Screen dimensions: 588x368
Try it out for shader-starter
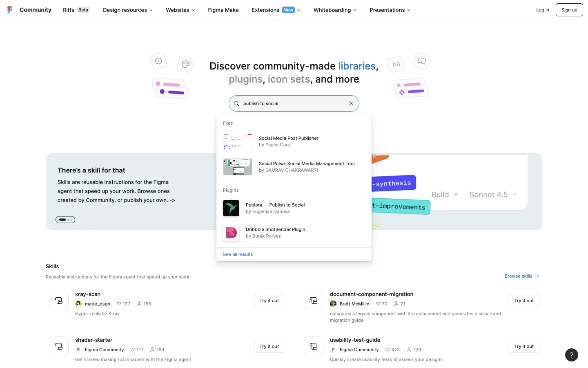point(269,346)
